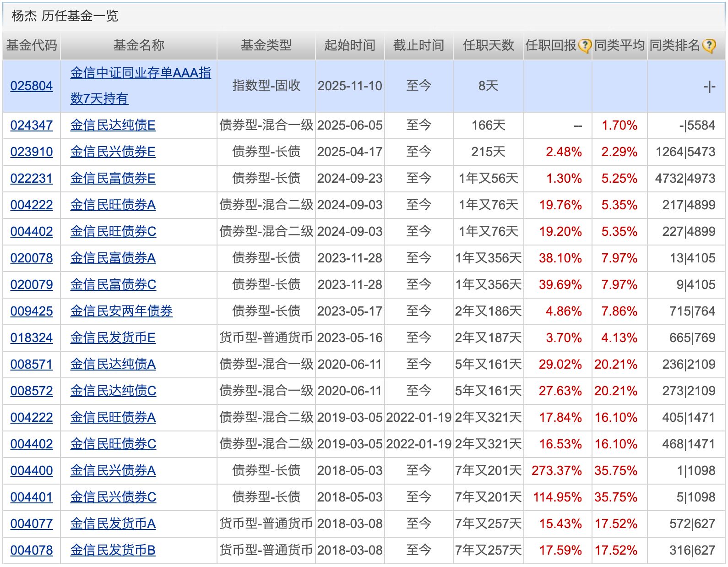Open the 金信民兴债券E fund link
This screenshot has width=728, height=567.
coord(113,152)
